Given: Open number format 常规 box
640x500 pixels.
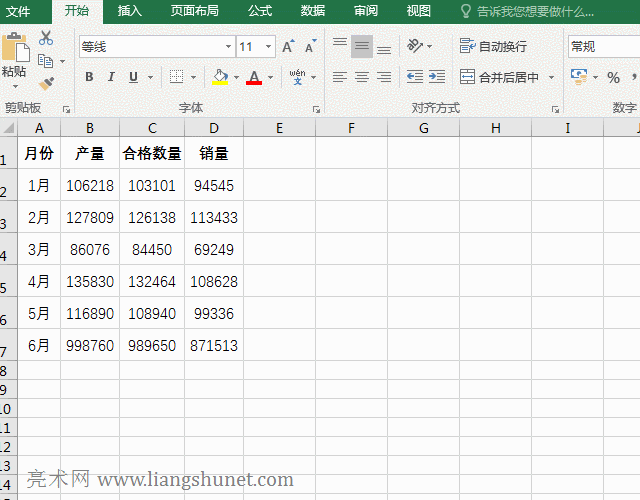Looking at the screenshot, I should [604, 47].
